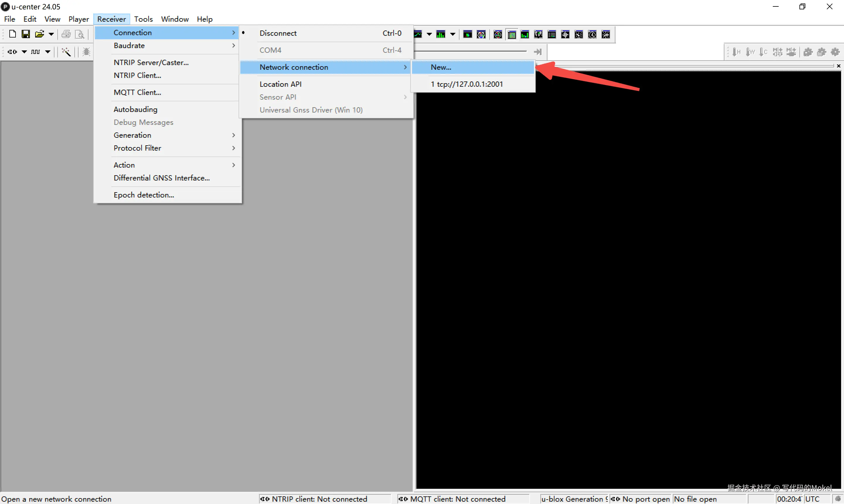Open the histogram view toolbar icon
Image resolution: width=844 pixels, height=504 pixels.
tap(440, 34)
